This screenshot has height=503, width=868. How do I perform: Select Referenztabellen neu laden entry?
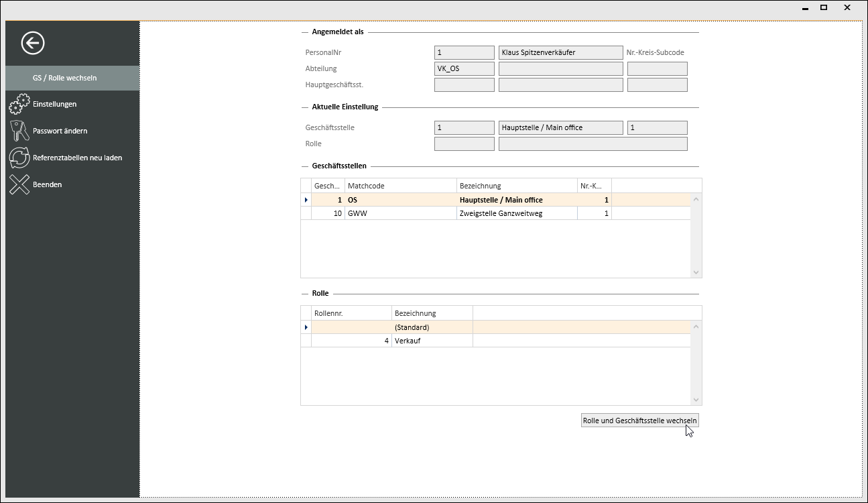72,158
